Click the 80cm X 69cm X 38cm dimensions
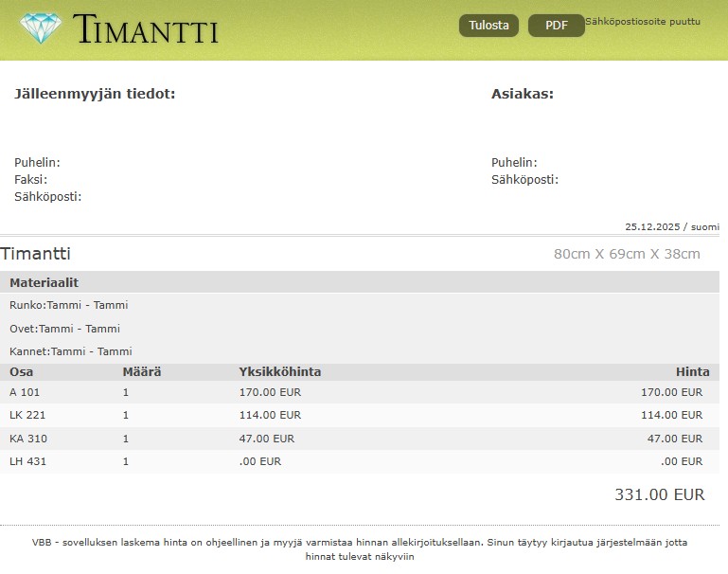This screenshot has width=728, height=574. (627, 254)
